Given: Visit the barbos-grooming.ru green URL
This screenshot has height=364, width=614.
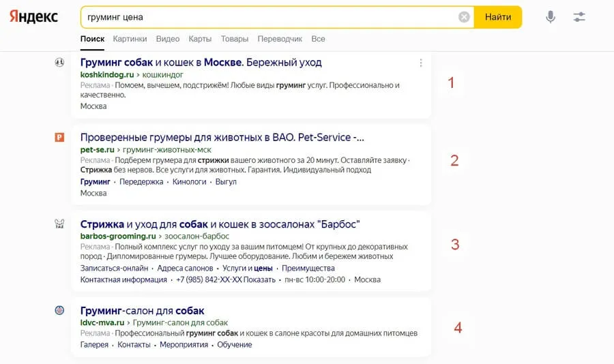Looking at the screenshot, I should pyautogui.click(x=118, y=236).
